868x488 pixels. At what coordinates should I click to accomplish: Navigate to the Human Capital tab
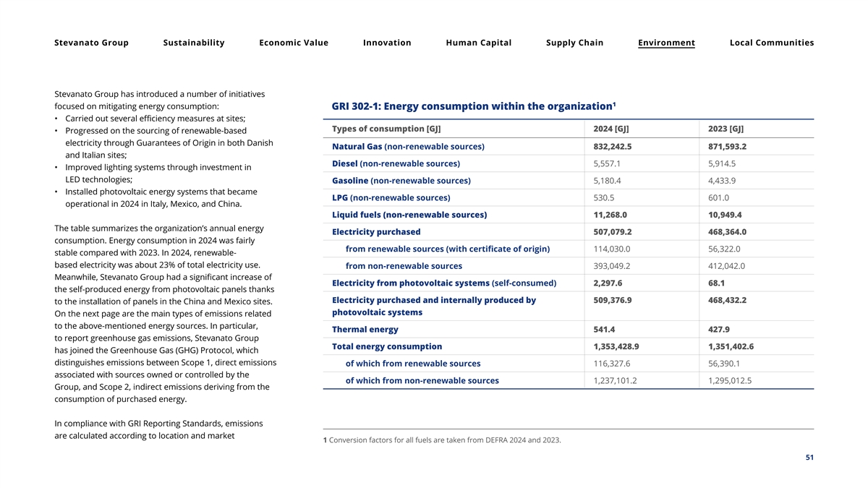[478, 43]
